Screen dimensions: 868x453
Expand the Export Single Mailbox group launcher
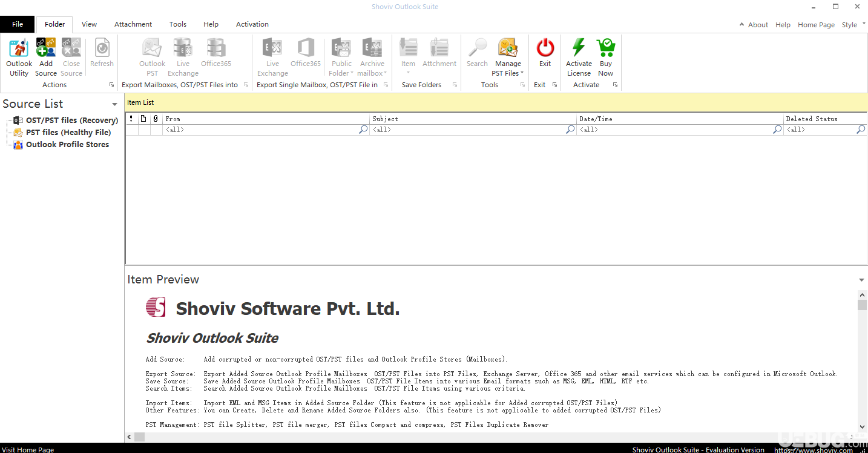pyautogui.click(x=387, y=85)
